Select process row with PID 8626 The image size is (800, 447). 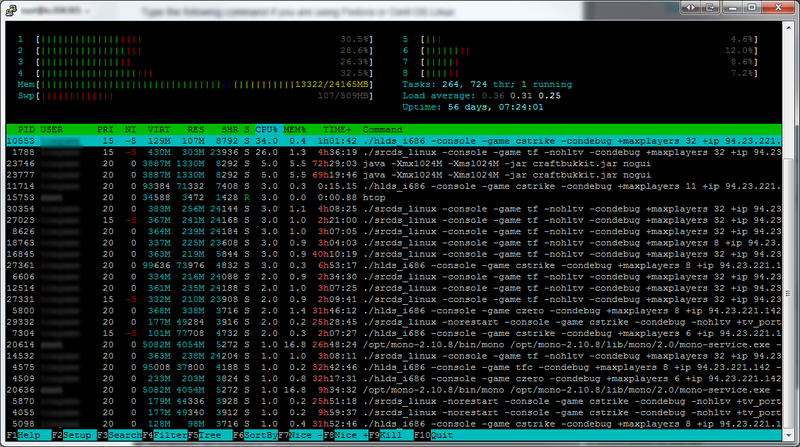394,231
